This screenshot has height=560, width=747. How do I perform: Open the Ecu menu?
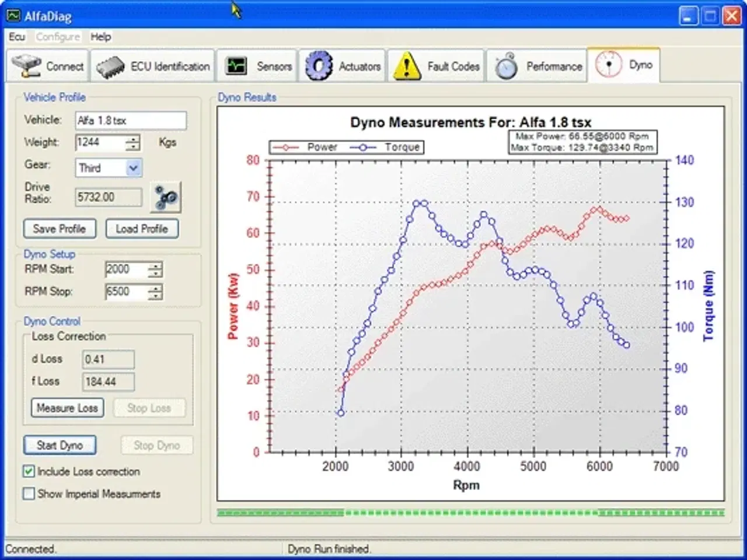click(x=17, y=37)
